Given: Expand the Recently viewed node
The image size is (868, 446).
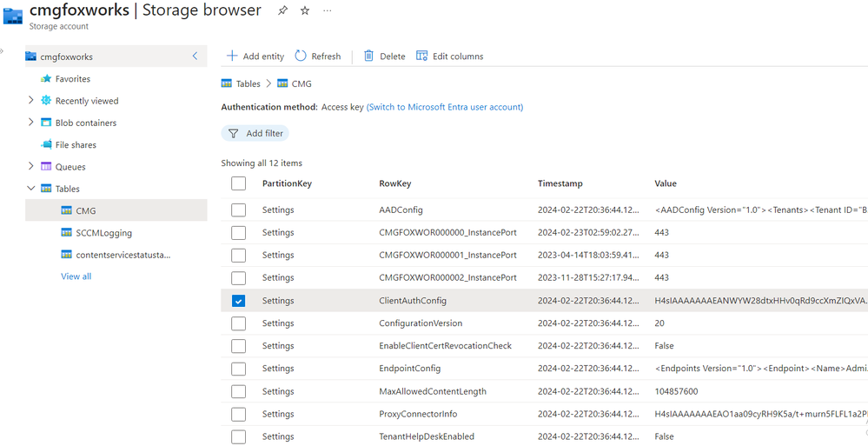Looking at the screenshot, I should coord(31,100).
